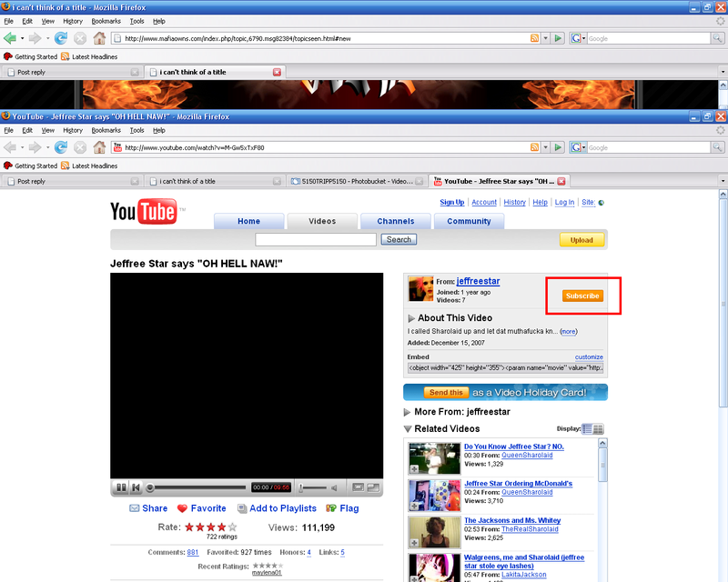This screenshot has width=728, height=582.
Task: Switch Related Videos to list display
Action: [587, 429]
